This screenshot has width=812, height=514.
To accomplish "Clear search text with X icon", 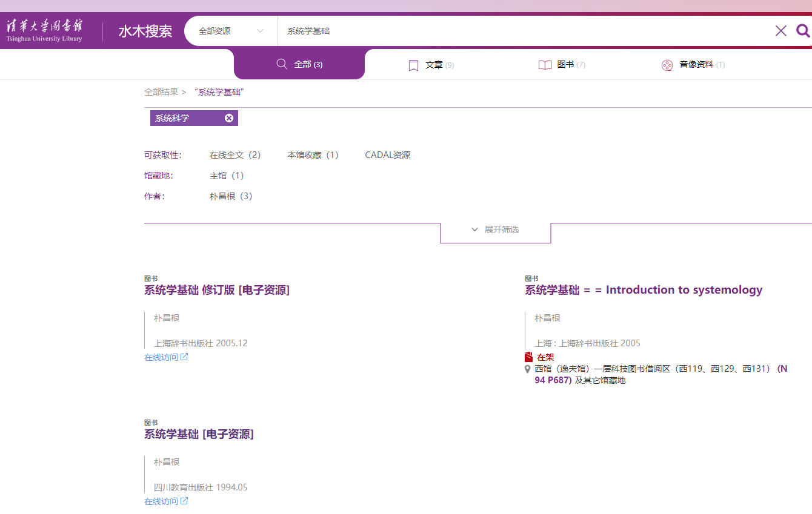I will point(780,31).
